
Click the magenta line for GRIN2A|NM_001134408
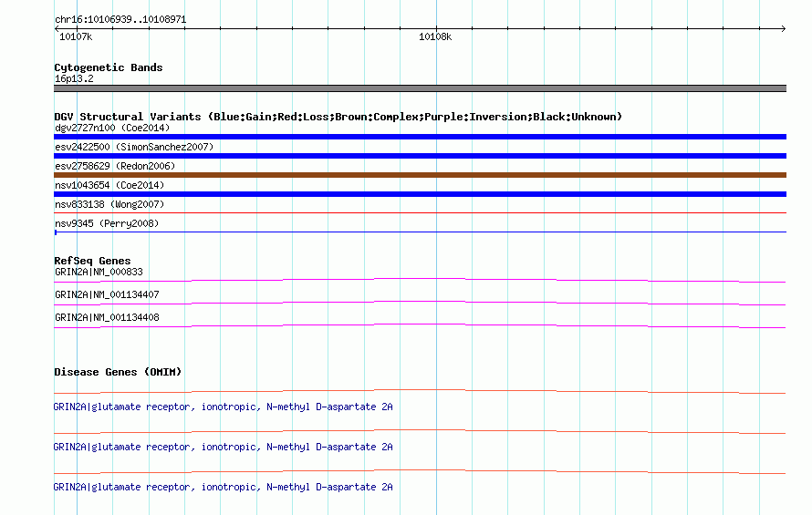[x=420, y=325]
